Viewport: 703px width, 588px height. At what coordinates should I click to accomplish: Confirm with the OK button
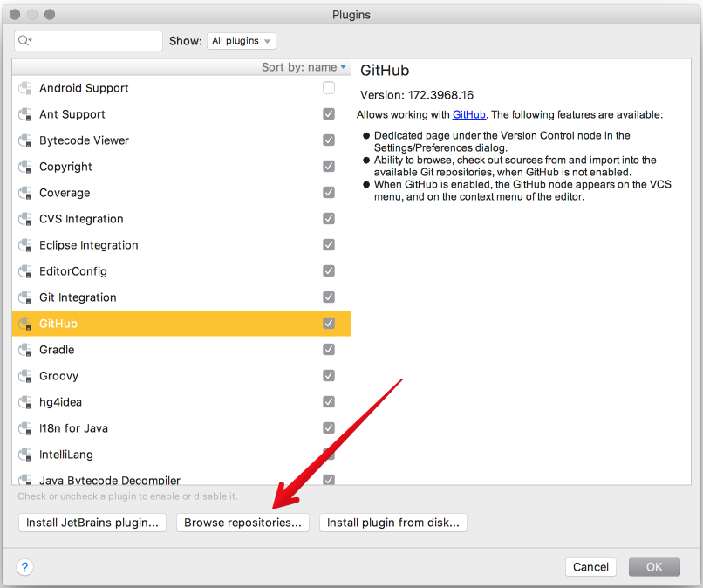(654, 567)
